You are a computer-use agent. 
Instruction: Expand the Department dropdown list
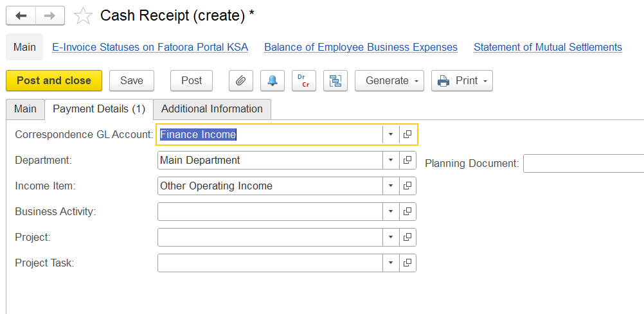[x=391, y=161]
